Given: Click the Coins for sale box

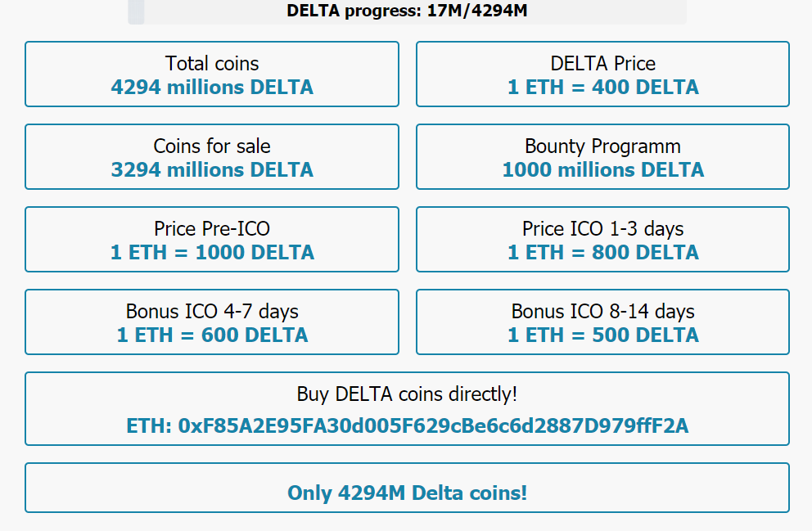Looking at the screenshot, I should point(212,156).
